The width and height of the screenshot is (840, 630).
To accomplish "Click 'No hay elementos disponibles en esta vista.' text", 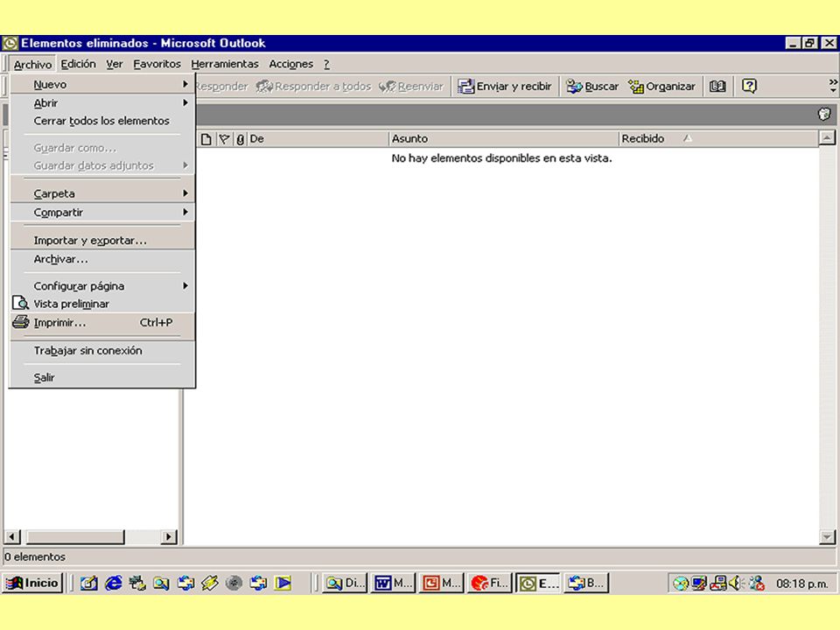I will (501, 158).
